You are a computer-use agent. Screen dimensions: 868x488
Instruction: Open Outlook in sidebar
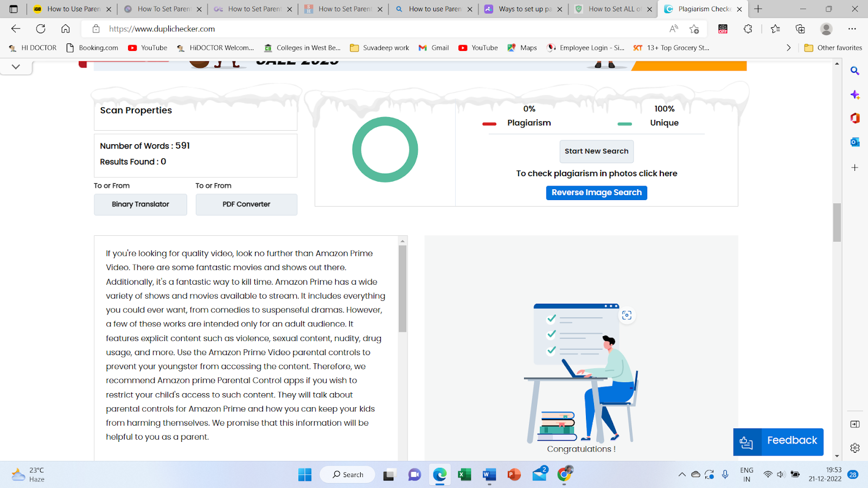pos(855,142)
